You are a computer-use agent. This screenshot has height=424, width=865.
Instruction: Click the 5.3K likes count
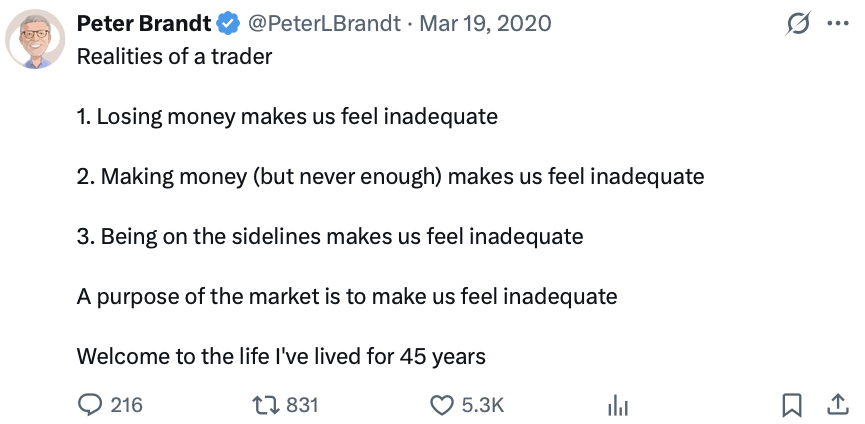(x=482, y=405)
